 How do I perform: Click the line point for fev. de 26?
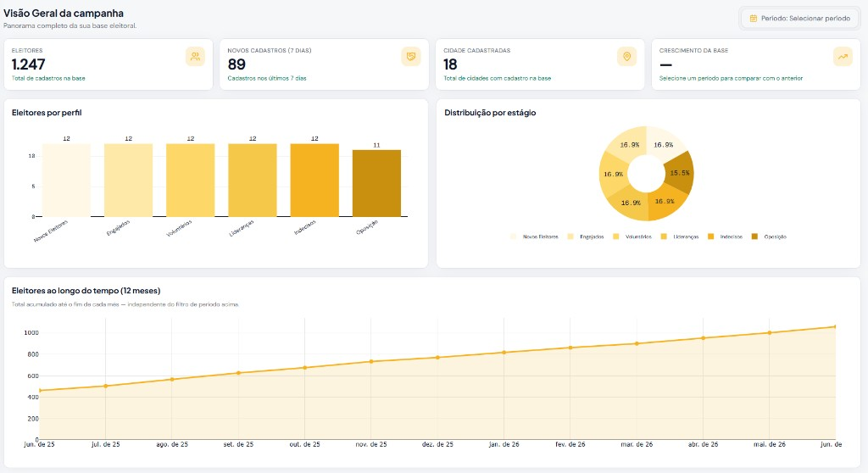click(x=570, y=348)
